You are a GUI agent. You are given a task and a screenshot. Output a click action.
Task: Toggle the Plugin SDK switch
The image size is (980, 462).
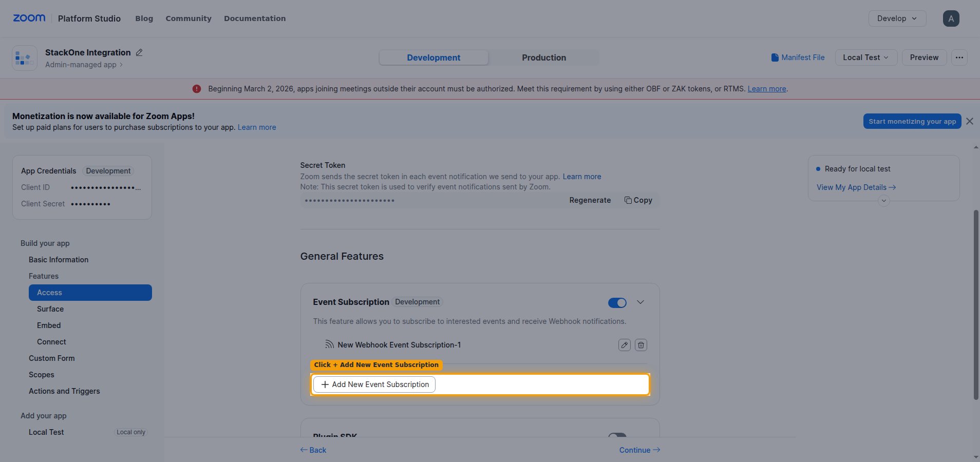(617, 435)
